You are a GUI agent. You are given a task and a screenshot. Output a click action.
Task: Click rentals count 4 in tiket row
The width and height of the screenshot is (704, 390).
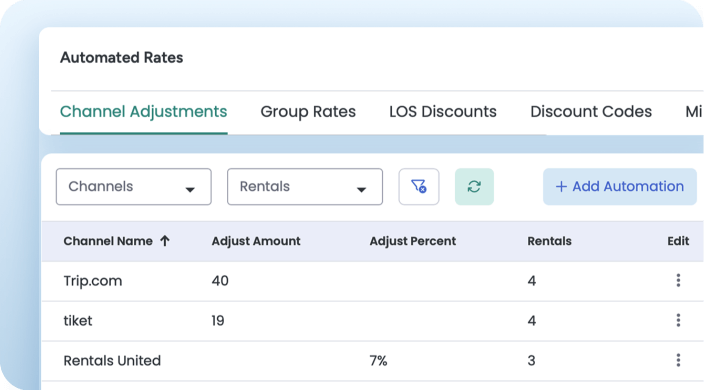(x=532, y=321)
